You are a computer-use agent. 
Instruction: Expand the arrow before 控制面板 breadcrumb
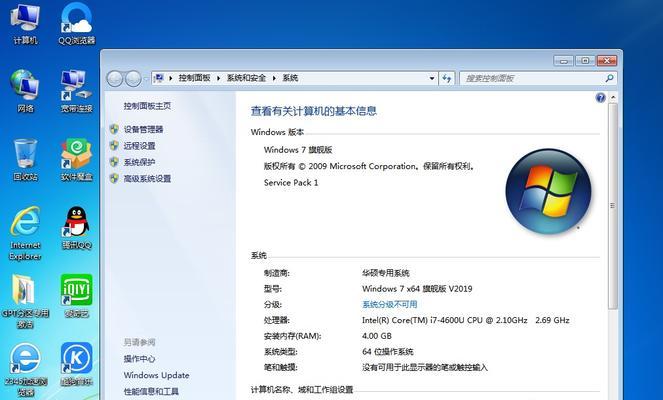click(x=171, y=78)
